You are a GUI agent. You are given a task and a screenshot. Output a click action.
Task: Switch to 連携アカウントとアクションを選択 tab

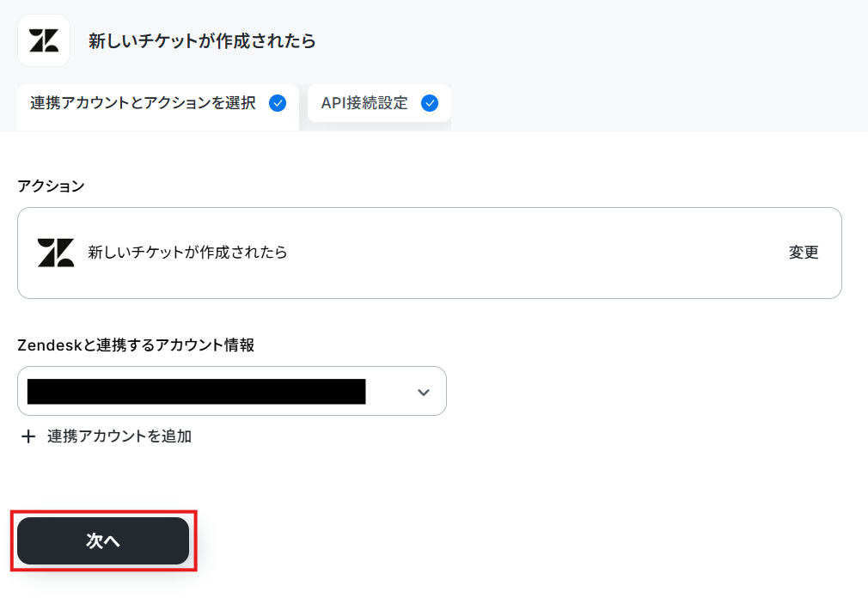tap(158, 107)
